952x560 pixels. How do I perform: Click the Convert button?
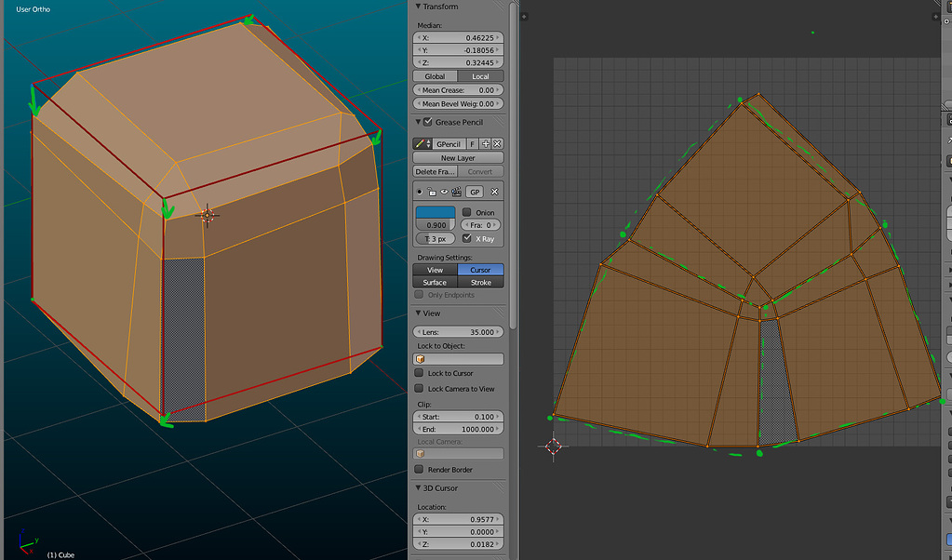(x=481, y=172)
